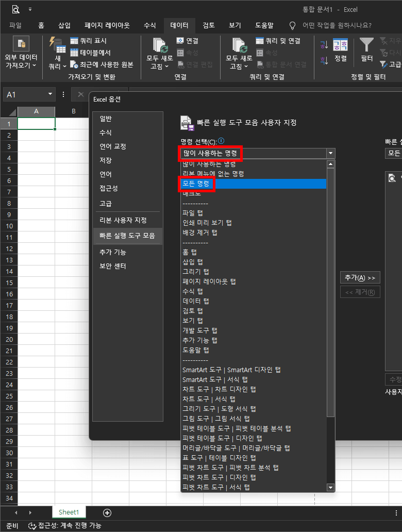Click 쿼리 표시 in the ribbon
This screenshot has width=402, height=532.
tap(89, 41)
